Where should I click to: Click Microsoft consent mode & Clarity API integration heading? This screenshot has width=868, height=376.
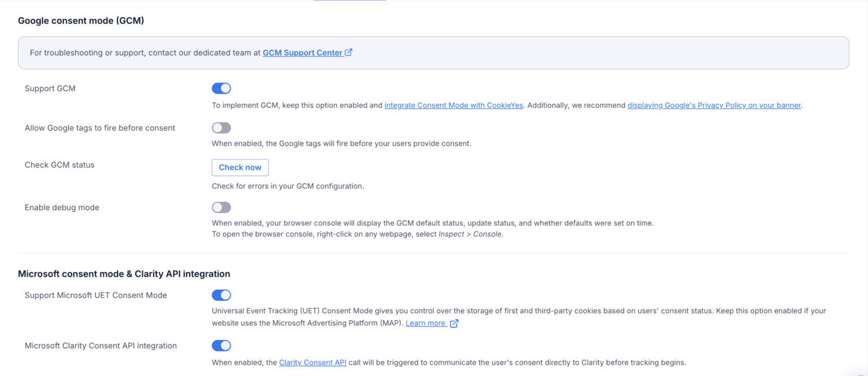[x=124, y=274]
